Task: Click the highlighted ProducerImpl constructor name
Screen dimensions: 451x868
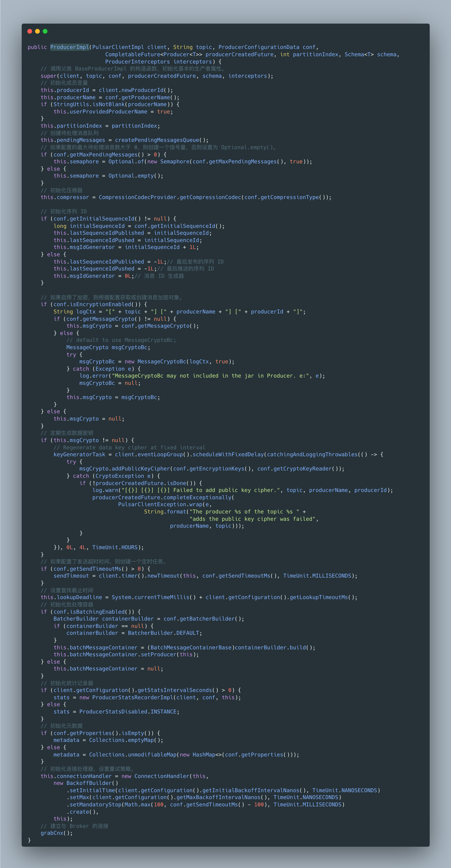Action: click(70, 47)
